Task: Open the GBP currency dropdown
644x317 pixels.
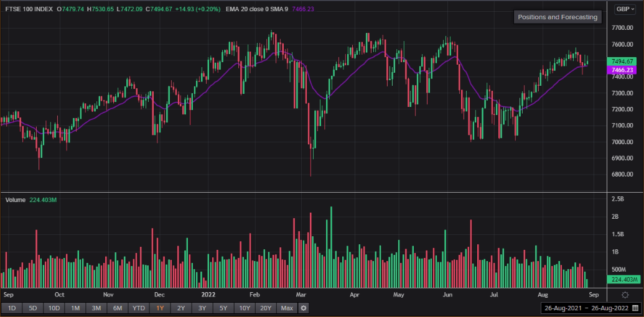Action: point(625,9)
